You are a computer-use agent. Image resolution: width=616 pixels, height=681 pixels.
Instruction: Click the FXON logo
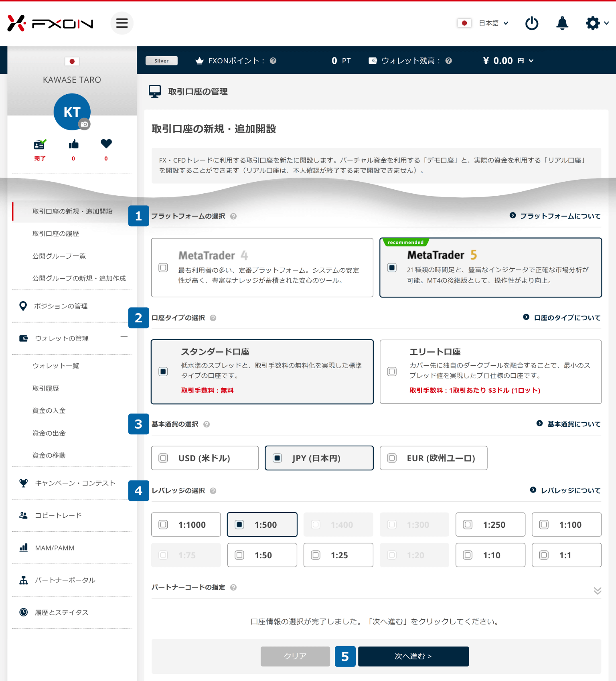50,23
